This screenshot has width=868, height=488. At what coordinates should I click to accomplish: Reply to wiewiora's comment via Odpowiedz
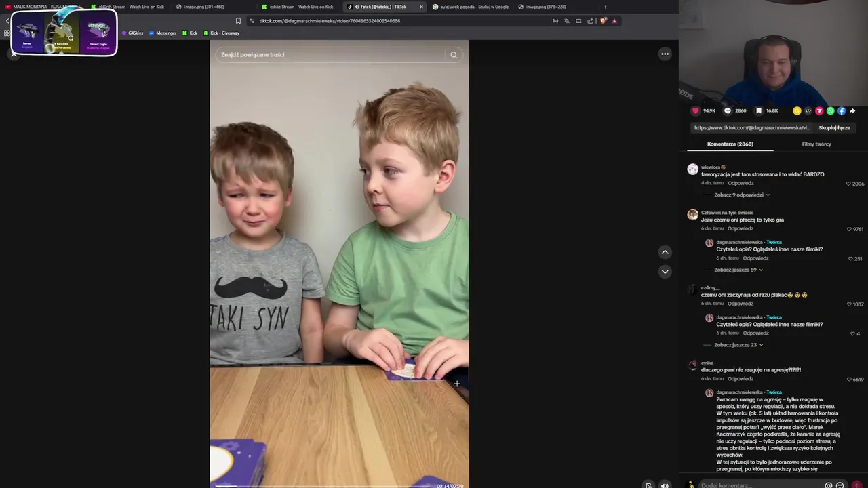point(741,183)
